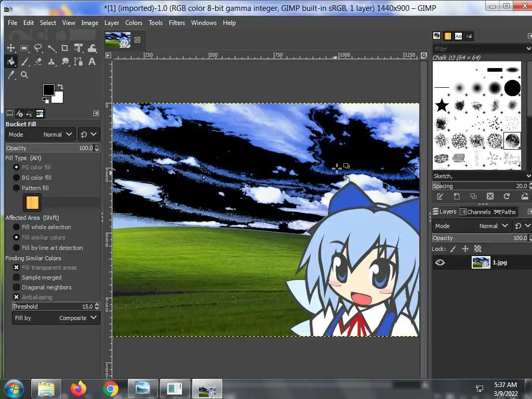Open Bucket Fill Mode Normal dropdown
Screen dimensions: 532x399
tap(41, 135)
